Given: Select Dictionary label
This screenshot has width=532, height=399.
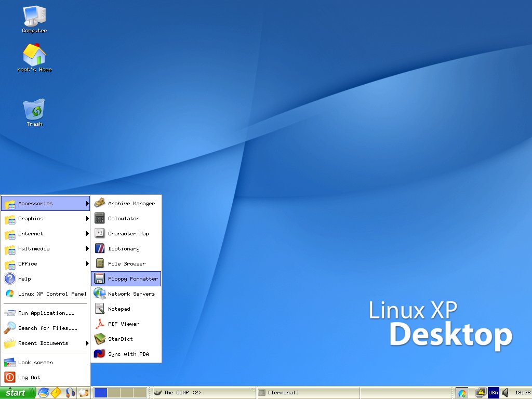Looking at the screenshot, I should [x=124, y=249].
